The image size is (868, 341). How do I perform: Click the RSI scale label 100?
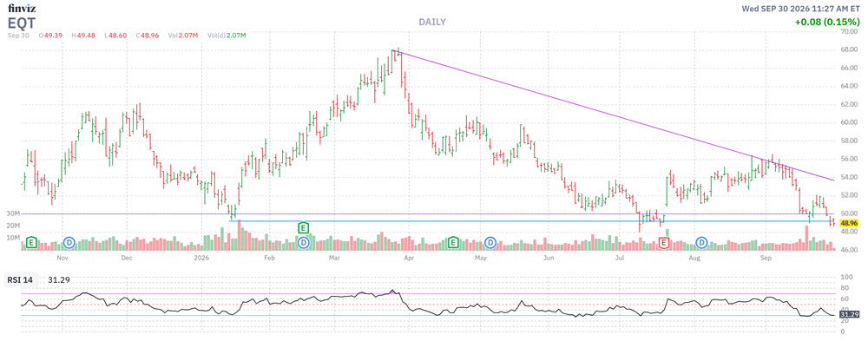846,278
